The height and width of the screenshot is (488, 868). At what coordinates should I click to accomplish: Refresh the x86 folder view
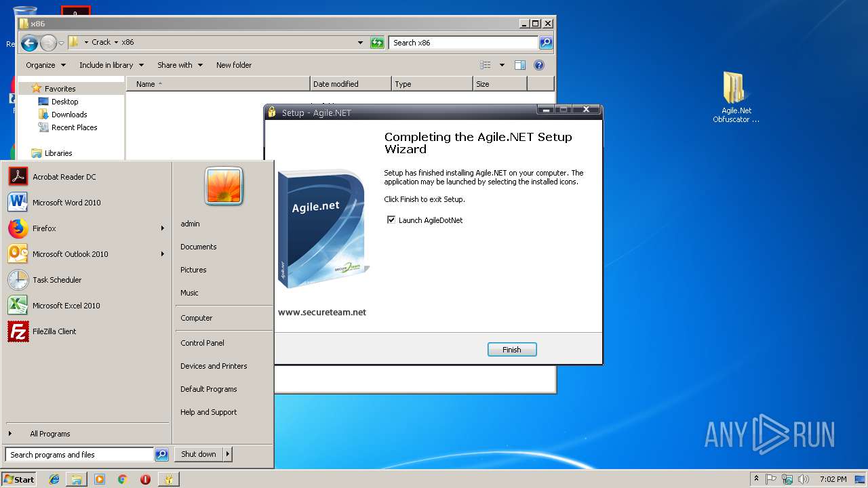(x=377, y=43)
